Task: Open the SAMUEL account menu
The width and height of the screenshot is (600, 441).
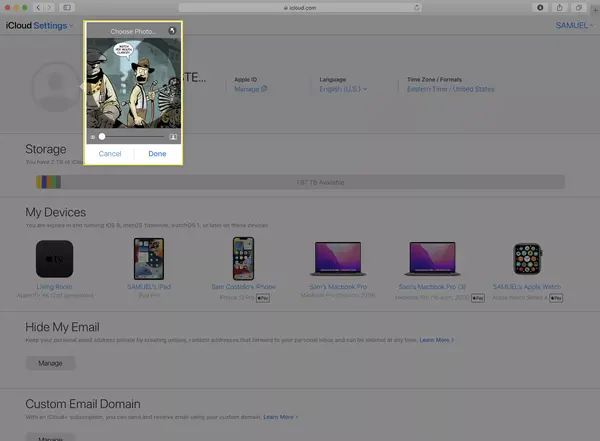Action: point(574,25)
